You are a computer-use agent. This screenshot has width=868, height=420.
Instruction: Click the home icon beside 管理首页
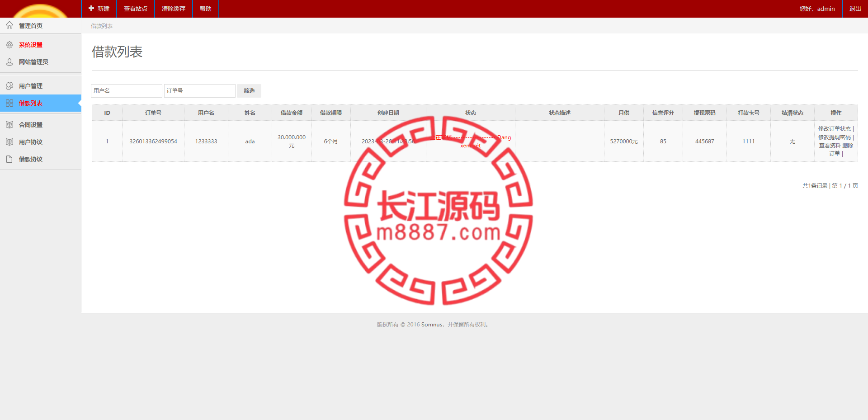[x=9, y=25]
